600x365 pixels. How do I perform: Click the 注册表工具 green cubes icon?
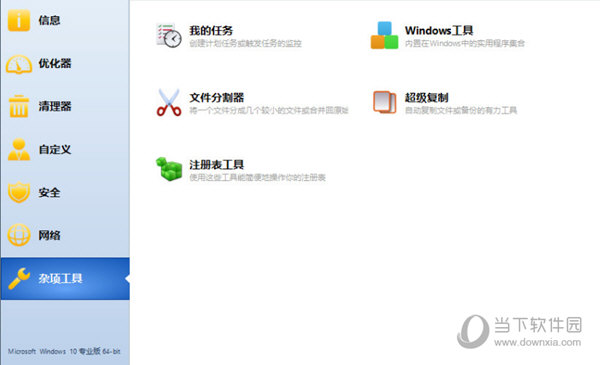pyautogui.click(x=169, y=169)
